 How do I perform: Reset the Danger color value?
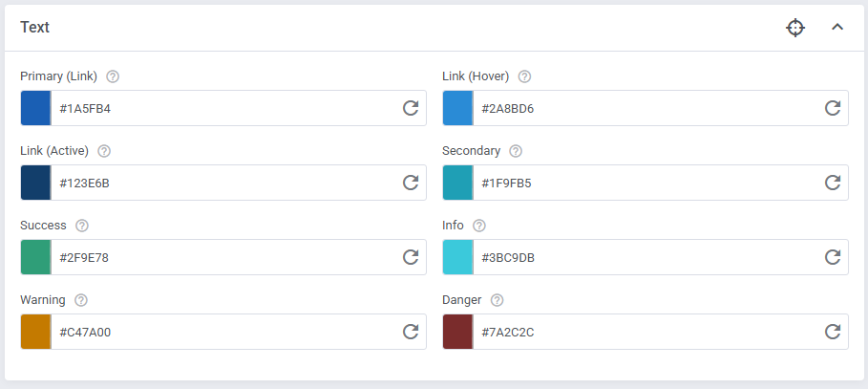point(833,332)
